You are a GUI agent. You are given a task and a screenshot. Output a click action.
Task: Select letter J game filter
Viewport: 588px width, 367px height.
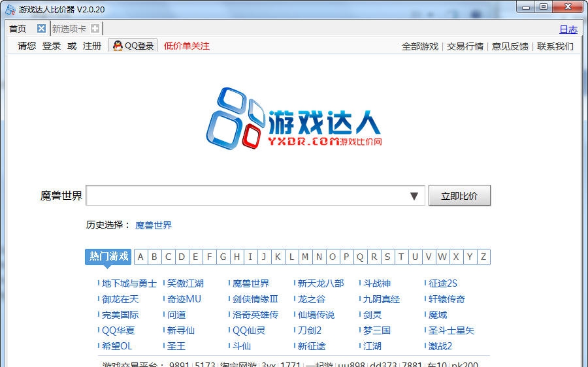pyautogui.click(x=264, y=257)
